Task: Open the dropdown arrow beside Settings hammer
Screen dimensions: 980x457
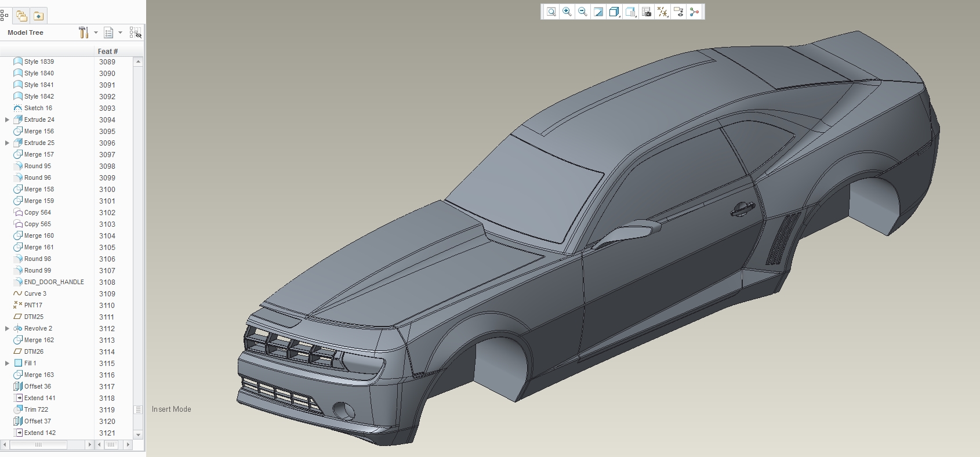Action: coord(96,32)
